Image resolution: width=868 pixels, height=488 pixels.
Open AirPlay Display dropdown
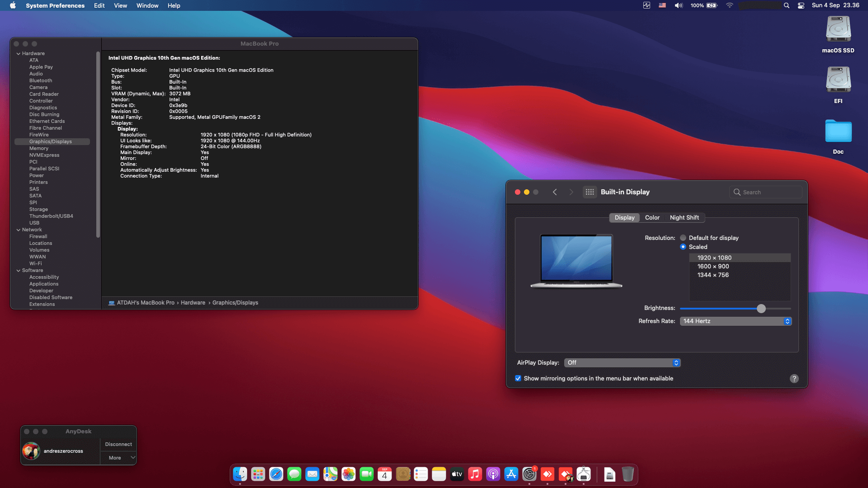[x=622, y=362]
